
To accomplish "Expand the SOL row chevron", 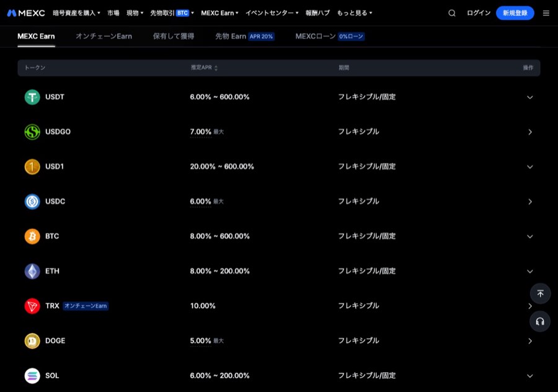I will click(530, 376).
